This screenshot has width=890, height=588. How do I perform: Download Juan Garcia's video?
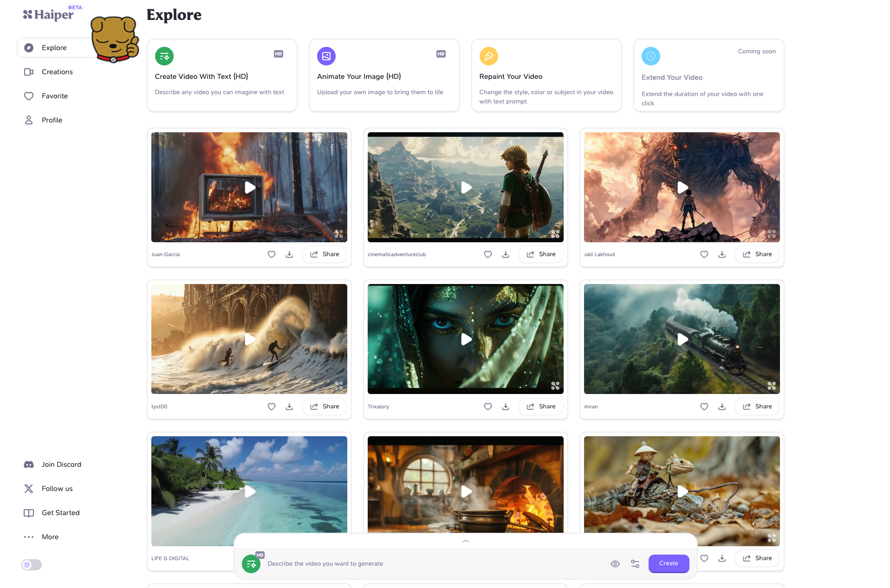tap(289, 254)
